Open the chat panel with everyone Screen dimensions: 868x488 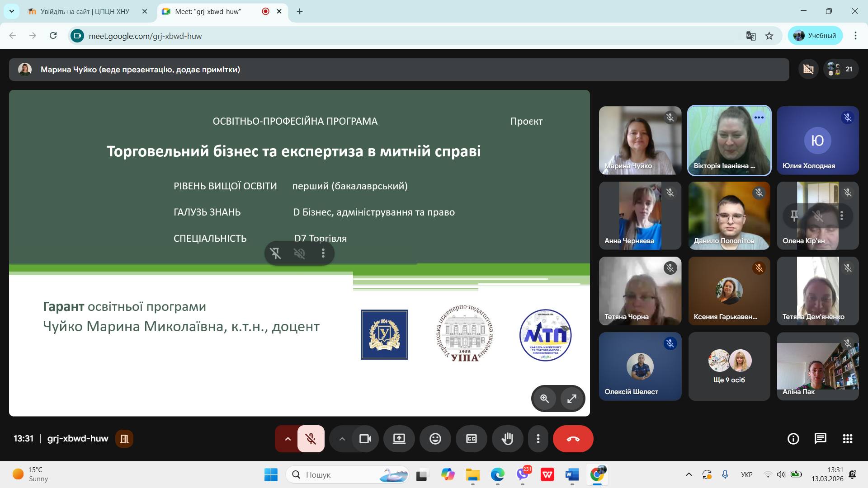(x=820, y=439)
